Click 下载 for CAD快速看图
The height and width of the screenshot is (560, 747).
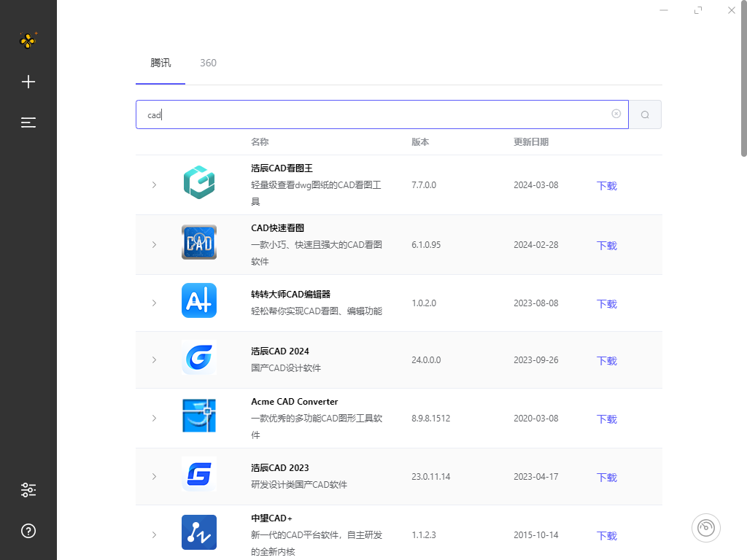[606, 246]
